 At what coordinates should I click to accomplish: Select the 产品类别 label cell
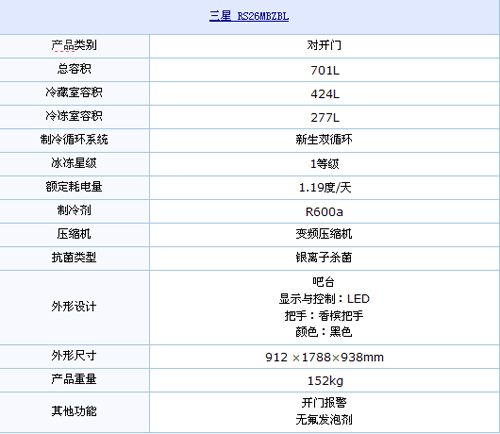tap(74, 45)
